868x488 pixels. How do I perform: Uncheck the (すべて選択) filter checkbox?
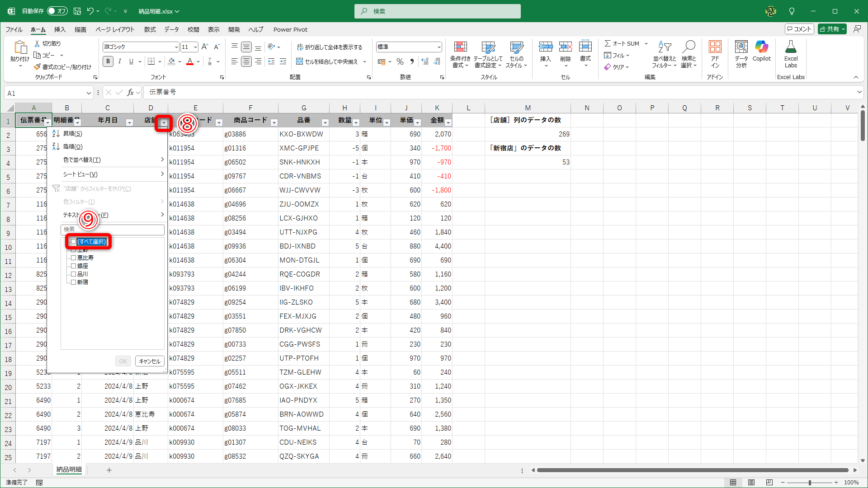(x=74, y=242)
